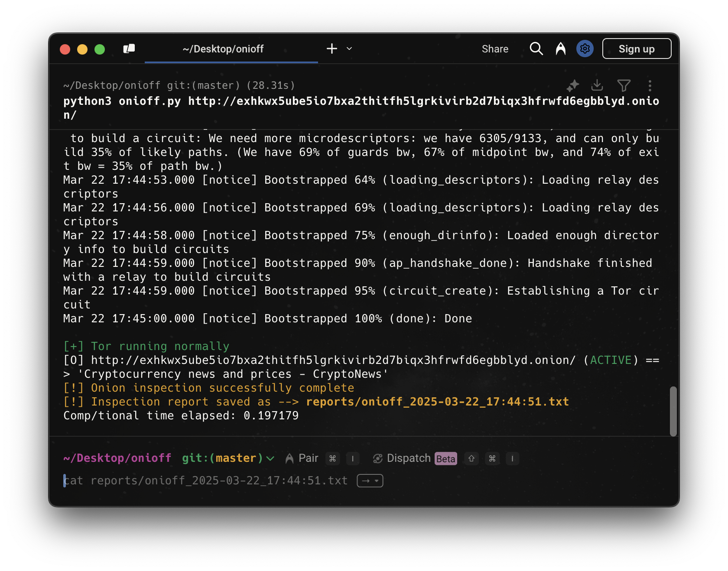Expand the new tab options chevron
The height and width of the screenshot is (571, 728).
click(x=349, y=49)
